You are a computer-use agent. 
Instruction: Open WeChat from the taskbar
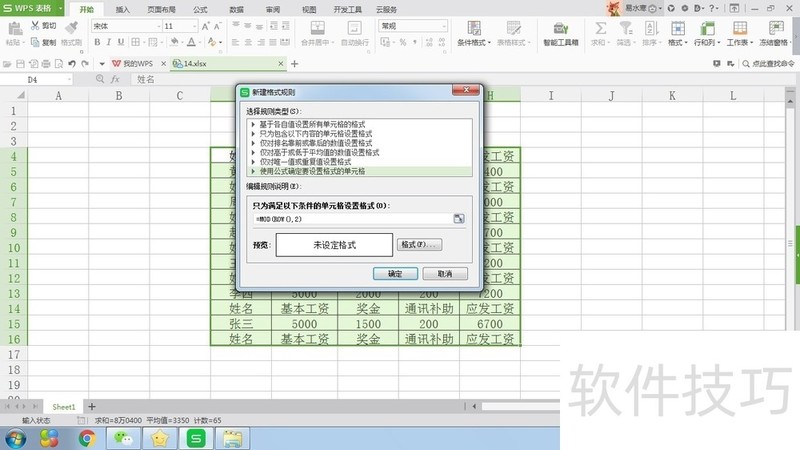pyautogui.click(x=123, y=438)
